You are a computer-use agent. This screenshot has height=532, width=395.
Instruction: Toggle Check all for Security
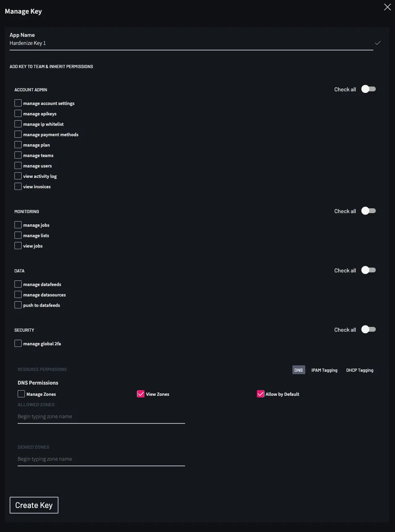[368, 329]
